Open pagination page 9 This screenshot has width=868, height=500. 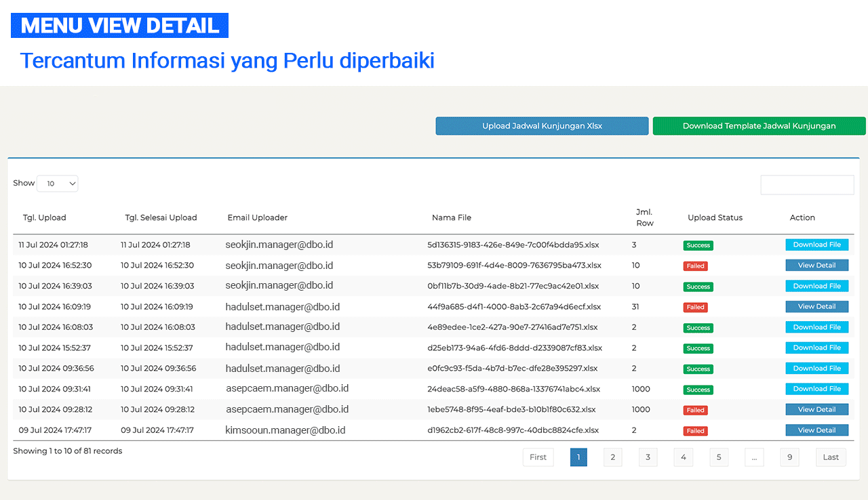click(789, 457)
